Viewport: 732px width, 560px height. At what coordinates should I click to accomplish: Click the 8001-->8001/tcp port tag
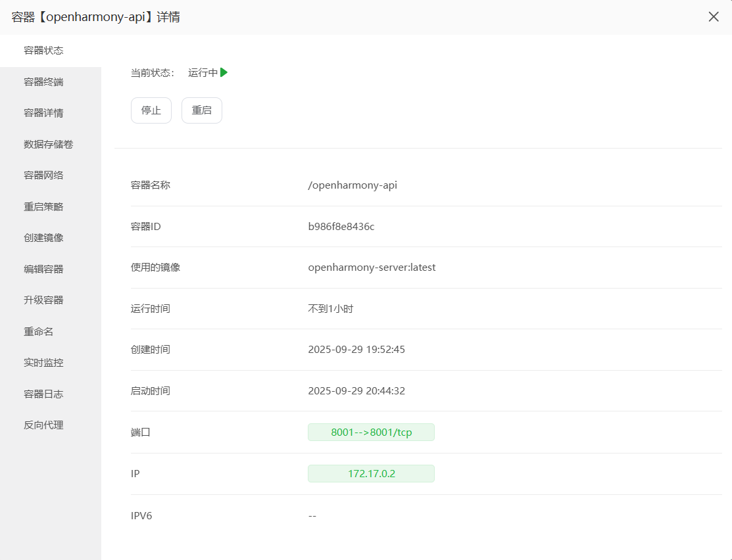coord(371,432)
